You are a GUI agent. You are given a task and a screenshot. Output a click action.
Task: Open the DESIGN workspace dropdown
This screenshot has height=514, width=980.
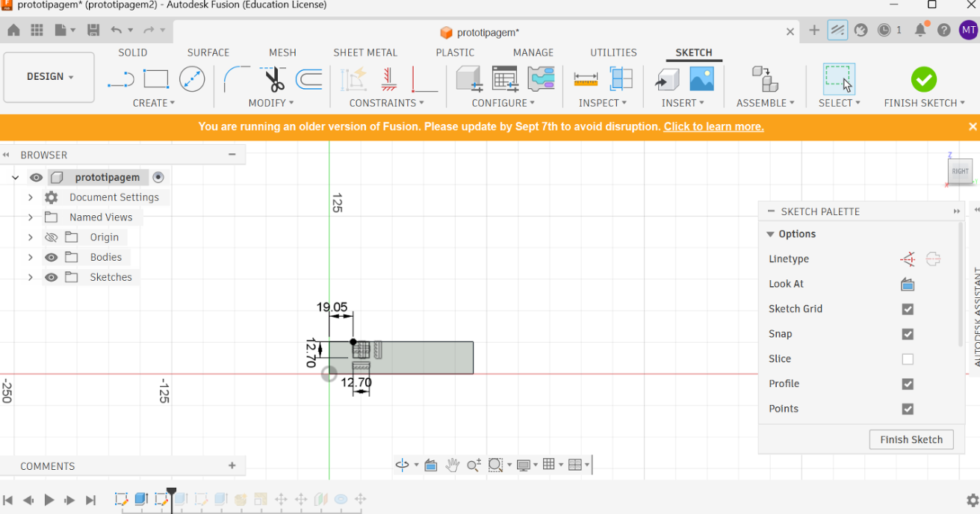49,77
